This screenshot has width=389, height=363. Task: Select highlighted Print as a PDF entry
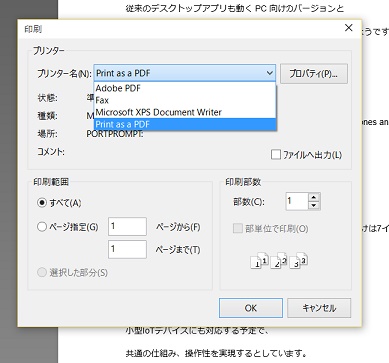[185, 124]
